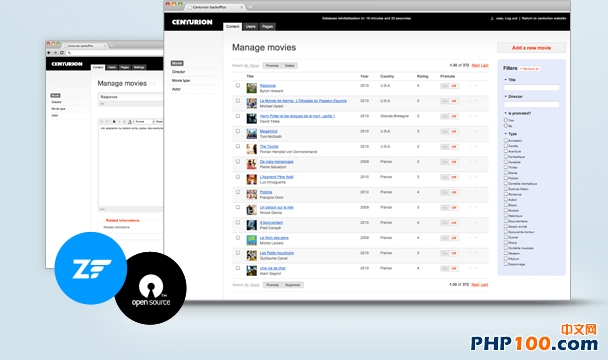
Task: Go to Next page via top pagination
Action: pyautogui.click(x=476, y=65)
